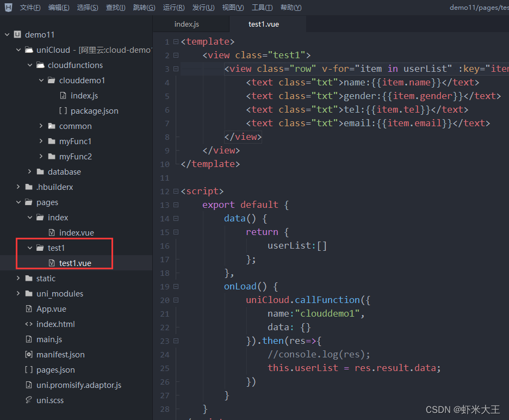Viewport: 509px width, 420px height.
Task: Open the 查找(I) menu
Action: (116, 8)
